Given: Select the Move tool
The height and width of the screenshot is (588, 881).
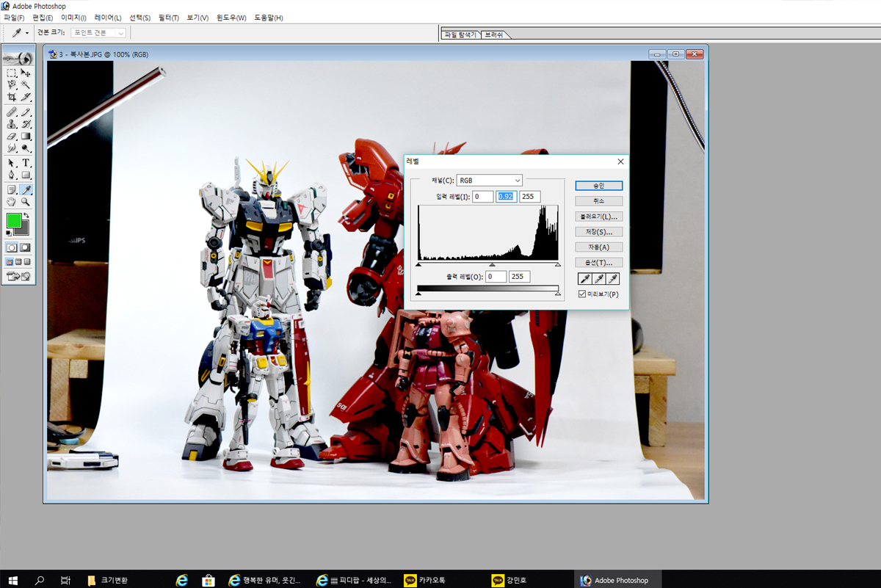Looking at the screenshot, I should pos(26,73).
